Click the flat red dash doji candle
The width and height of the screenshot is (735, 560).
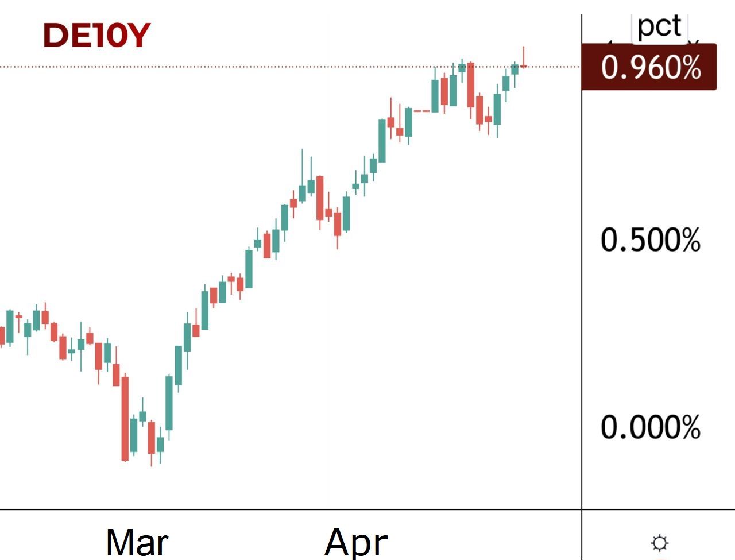click(x=422, y=110)
